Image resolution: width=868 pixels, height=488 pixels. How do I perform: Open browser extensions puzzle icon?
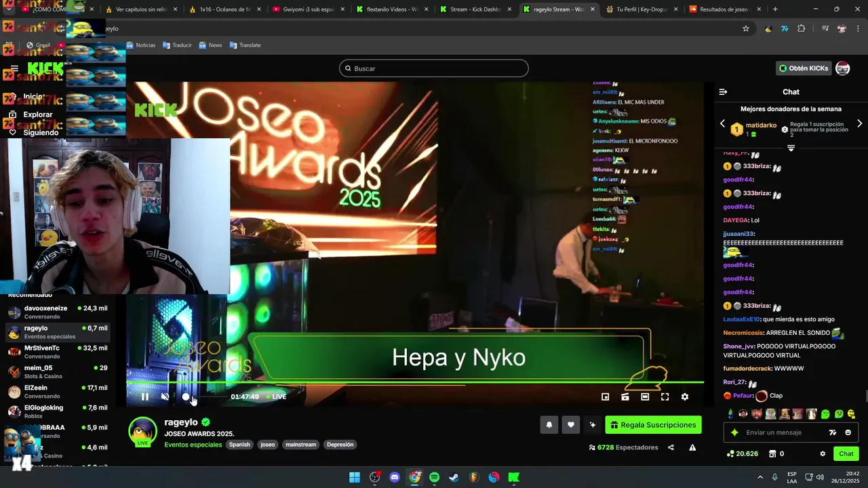[802, 28]
